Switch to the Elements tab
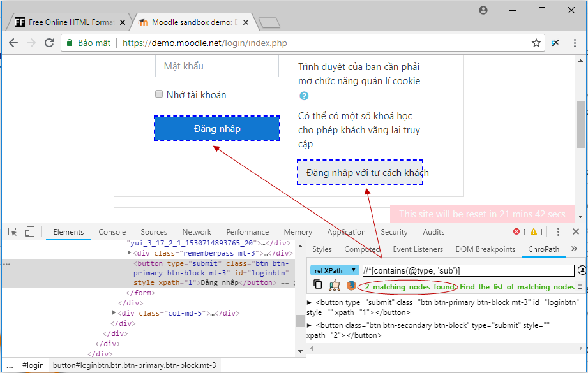Image resolution: width=588 pixels, height=373 pixels. point(68,232)
